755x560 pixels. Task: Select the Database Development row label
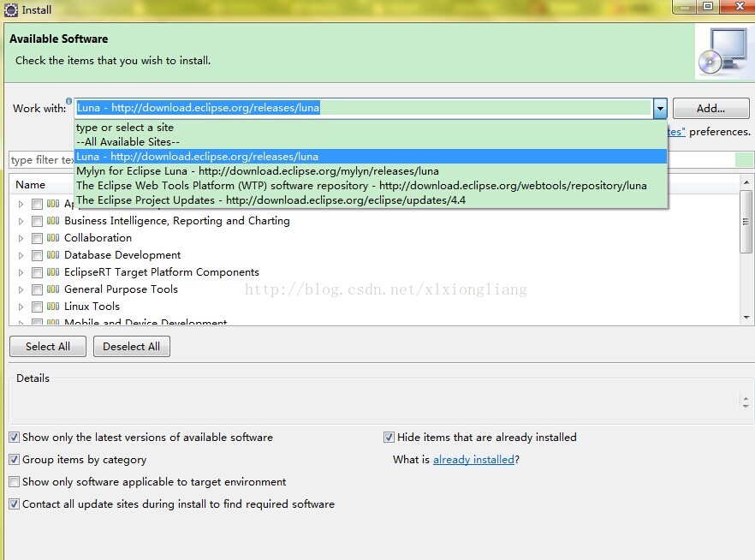[122, 255]
